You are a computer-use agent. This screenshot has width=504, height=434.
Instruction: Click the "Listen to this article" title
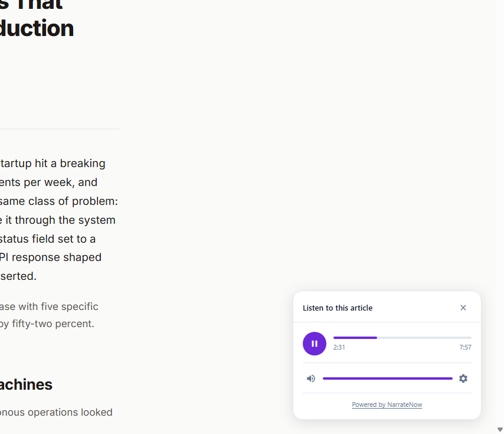pyautogui.click(x=338, y=308)
